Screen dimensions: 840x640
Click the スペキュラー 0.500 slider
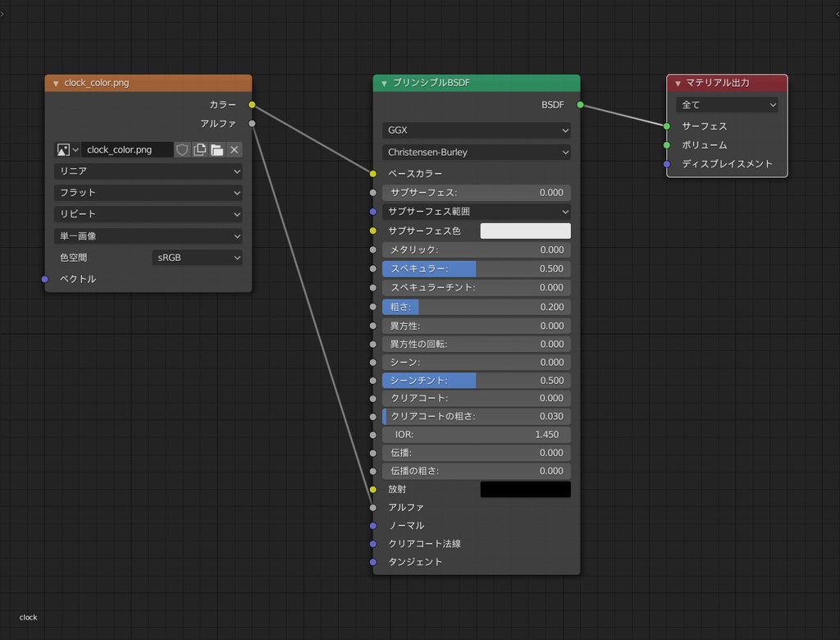pyautogui.click(x=477, y=268)
